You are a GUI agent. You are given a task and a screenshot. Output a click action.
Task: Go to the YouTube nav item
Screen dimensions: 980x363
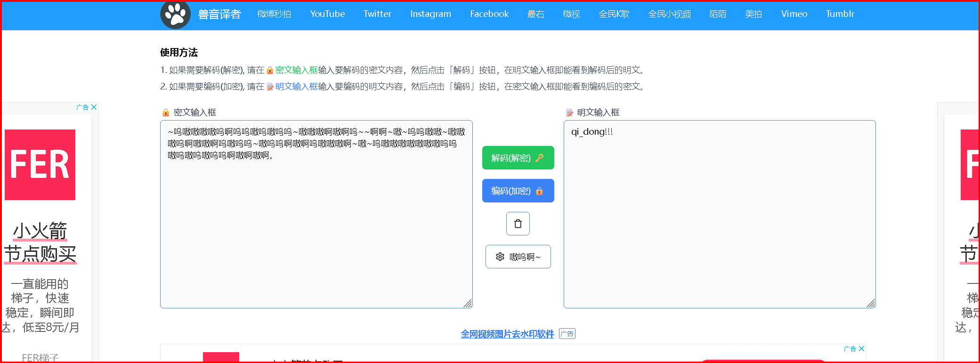coord(327,14)
